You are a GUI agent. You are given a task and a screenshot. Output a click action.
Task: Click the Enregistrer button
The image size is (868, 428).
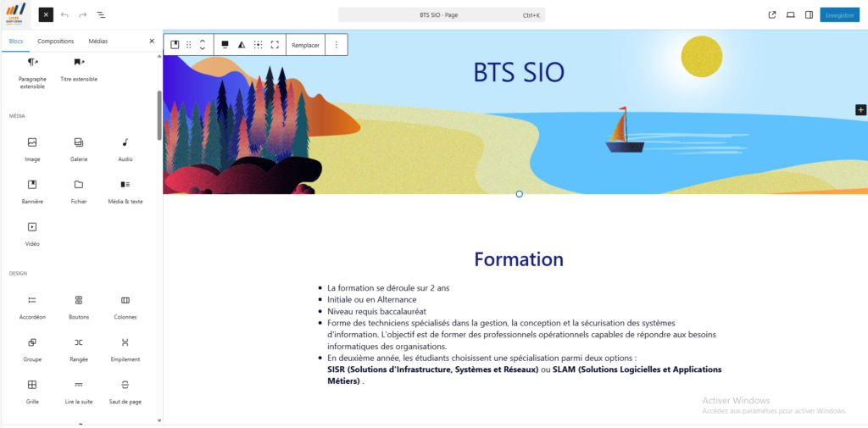[839, 14]
